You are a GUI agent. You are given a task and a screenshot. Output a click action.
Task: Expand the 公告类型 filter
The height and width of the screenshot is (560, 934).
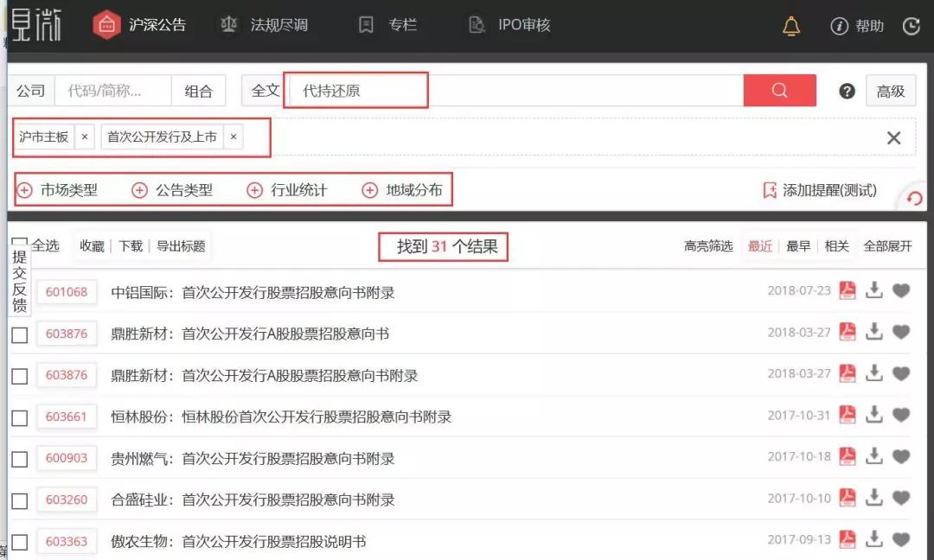(172, 190)
